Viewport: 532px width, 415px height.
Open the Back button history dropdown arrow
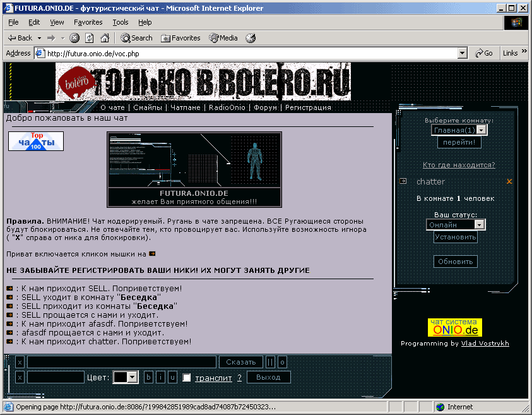pos(39,38)
